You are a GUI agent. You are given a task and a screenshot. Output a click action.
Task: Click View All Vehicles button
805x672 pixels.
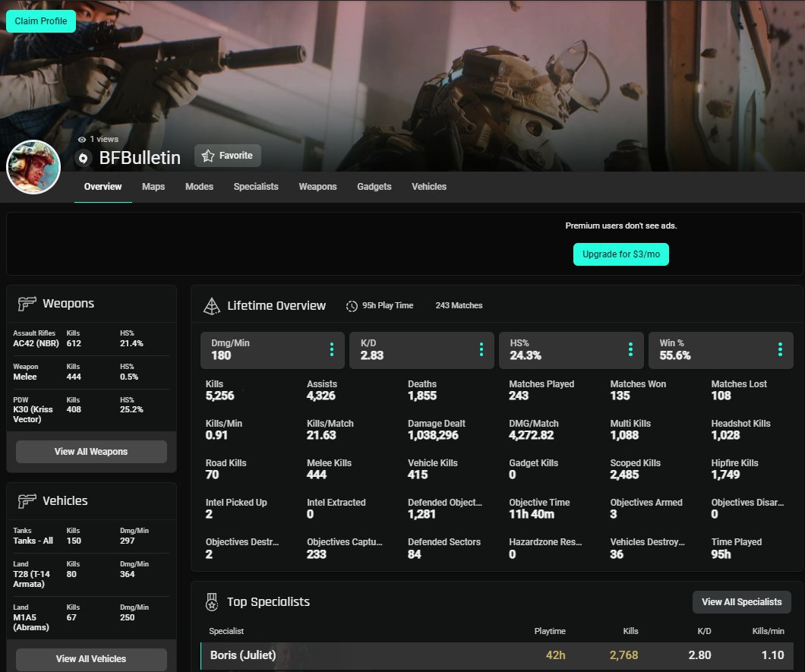[91, 659]
